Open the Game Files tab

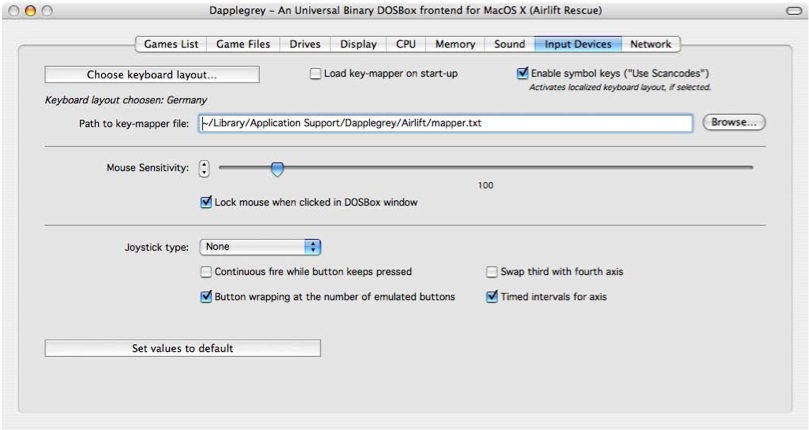pyautogui.click(x=243, y=44)
